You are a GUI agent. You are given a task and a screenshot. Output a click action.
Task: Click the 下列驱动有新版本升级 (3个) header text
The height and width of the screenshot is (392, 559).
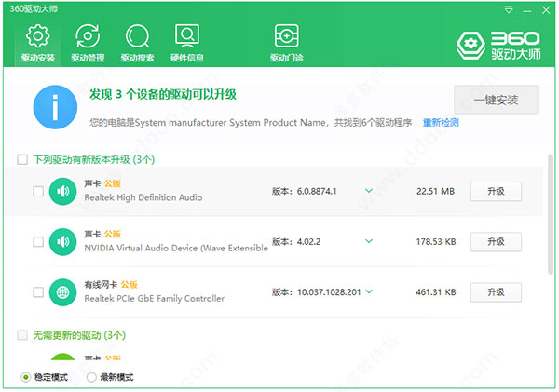pyautogui.click(x=94, y=159)
